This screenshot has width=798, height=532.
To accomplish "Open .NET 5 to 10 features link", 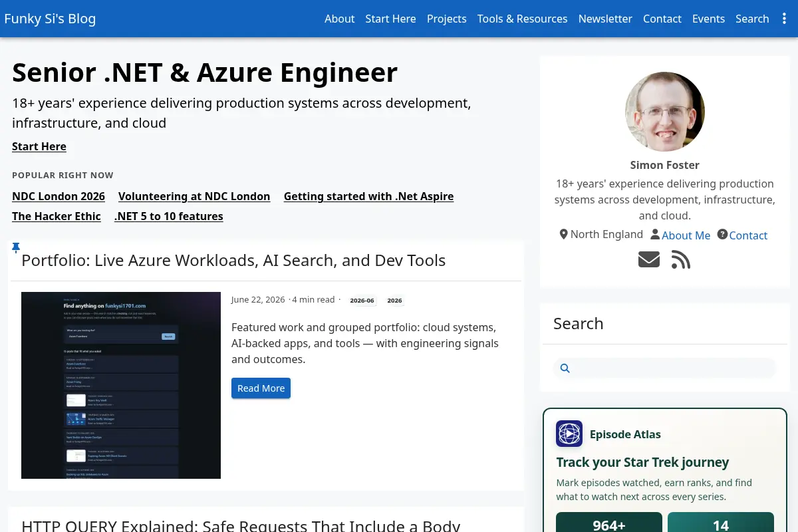I will [x=169, y=216].
